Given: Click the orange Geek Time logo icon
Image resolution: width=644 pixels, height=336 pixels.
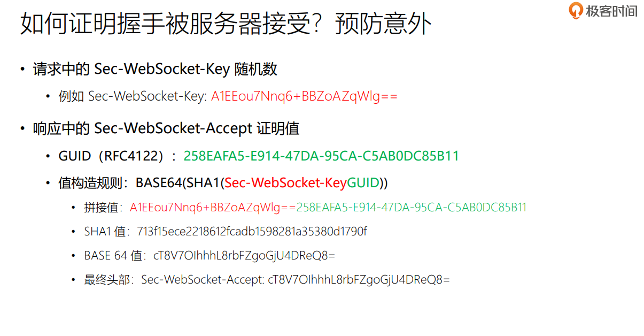Looking at the screenshot, I should (x=576, y=11).
